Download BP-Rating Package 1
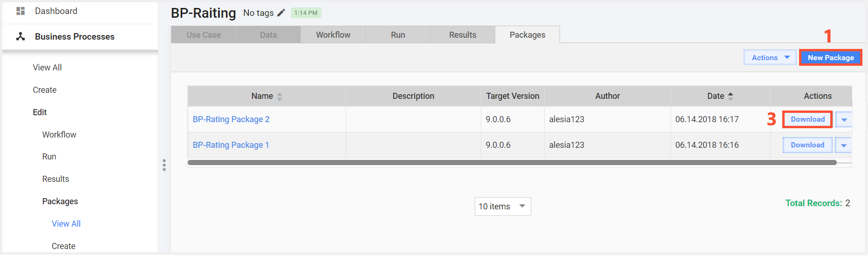Image resolution: width=868 pixels, height=256 pixels. 807,145
